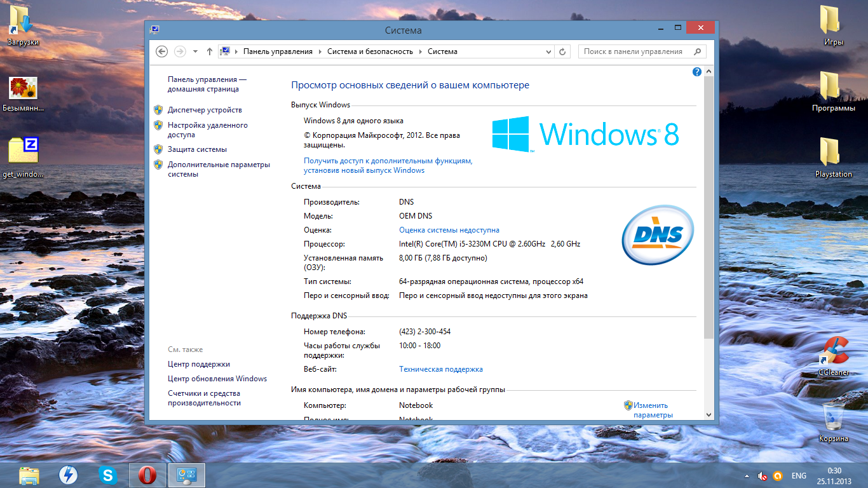Click the vertical scrollbar thumb in the window
The height and width of the screenshot is (488, 868).
(x=709, y=208)
